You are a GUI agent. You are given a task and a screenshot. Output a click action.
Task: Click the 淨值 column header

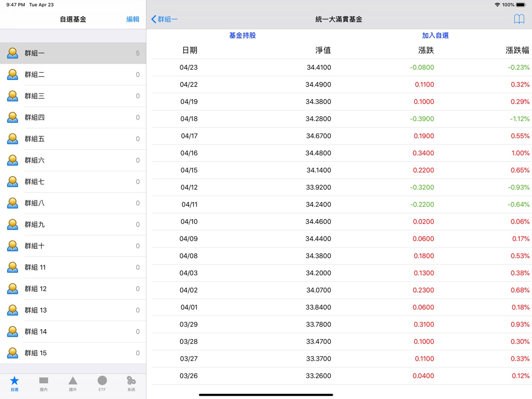tap(323, 50)
